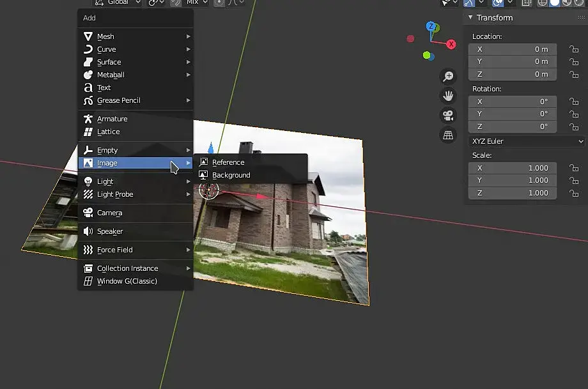
Task: Toggle lock on Location X
Action: [573, 49]
